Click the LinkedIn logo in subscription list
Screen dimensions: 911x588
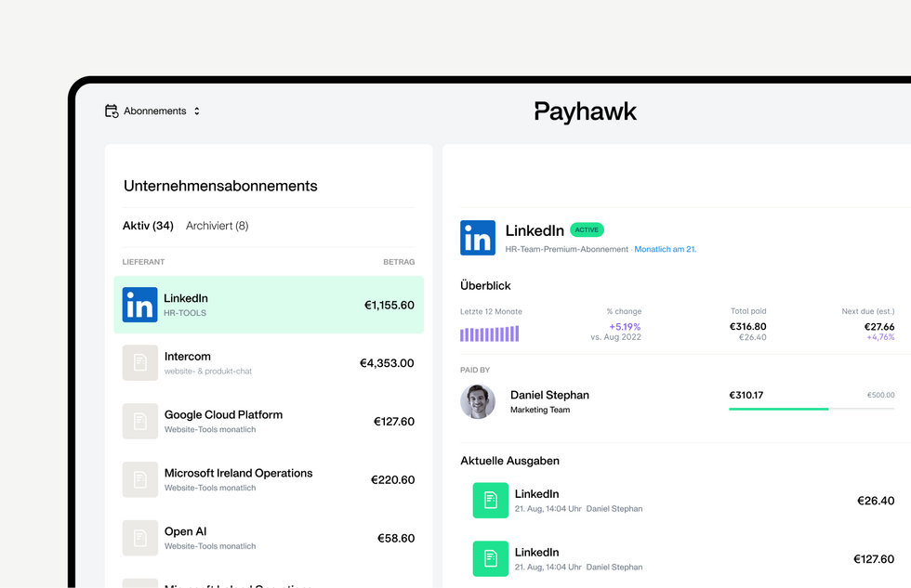(x=140, y=305)
